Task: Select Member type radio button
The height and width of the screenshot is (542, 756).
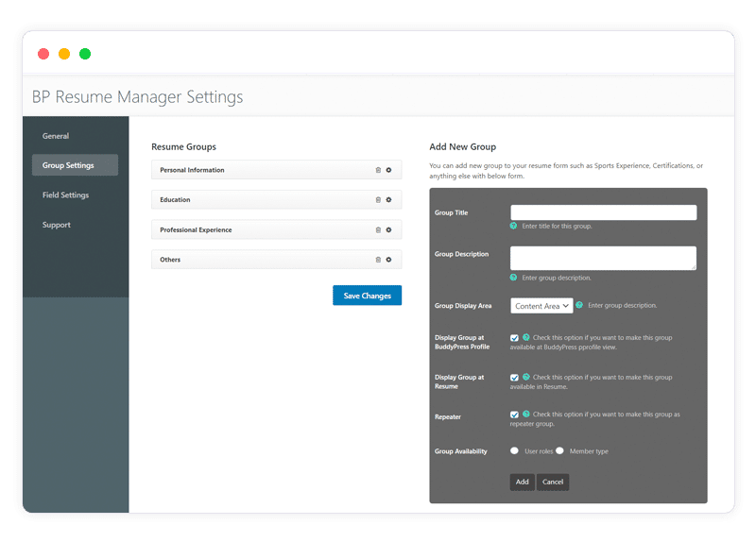Action: 559,451
